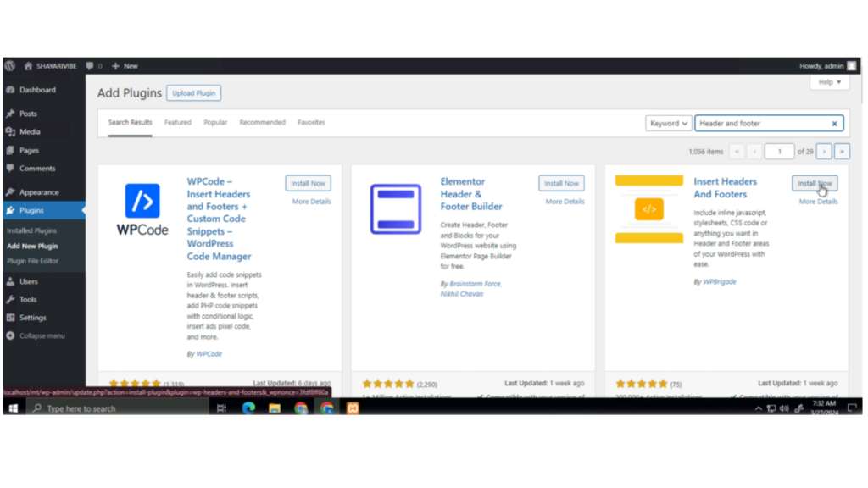The height and width of the screenshot is (488, 868).
Task: Open the WPCode author link
Action: (x=209, y=354)
